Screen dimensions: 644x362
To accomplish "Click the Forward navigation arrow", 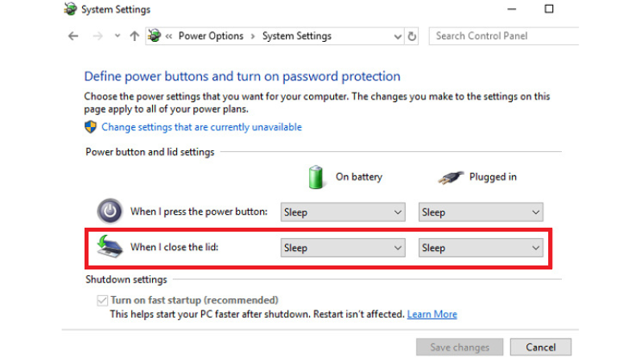I will (98, 36).
